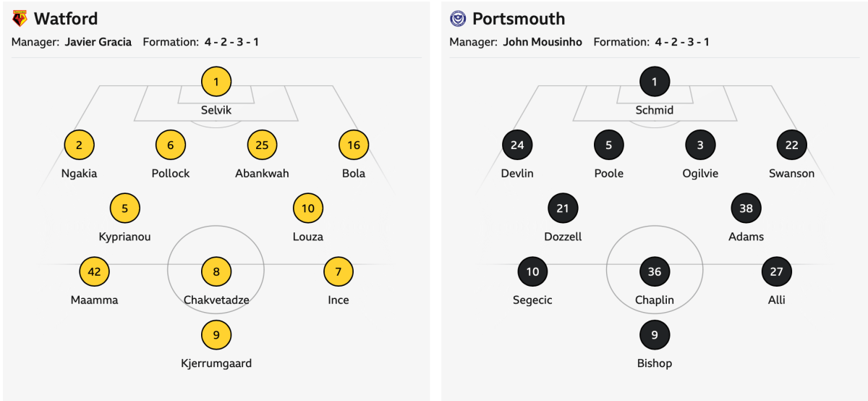Click Maamma's number 42 badge
The height and width of the screenshot is (401, 868).
tap(94, 272)
